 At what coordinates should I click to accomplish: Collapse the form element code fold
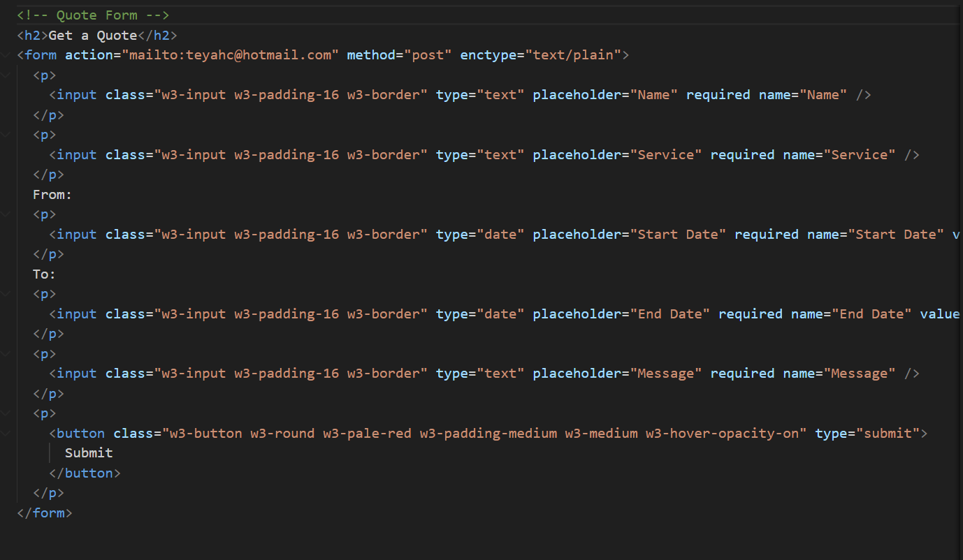pyautogui.click(x=6, y=54)
